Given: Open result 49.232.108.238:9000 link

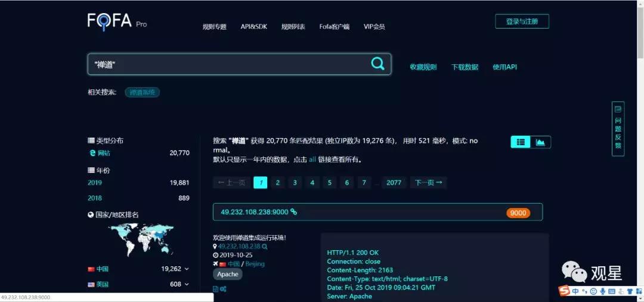Looking at the screenshot, I should tap(255, 212).
